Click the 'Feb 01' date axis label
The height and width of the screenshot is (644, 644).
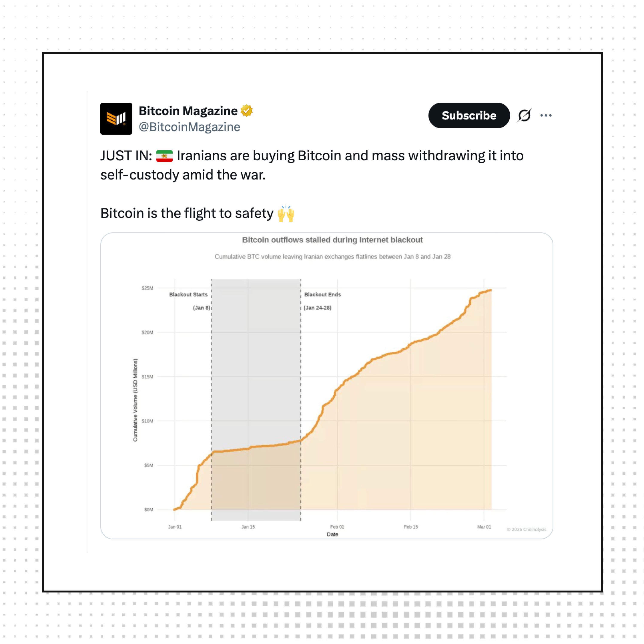337,527
